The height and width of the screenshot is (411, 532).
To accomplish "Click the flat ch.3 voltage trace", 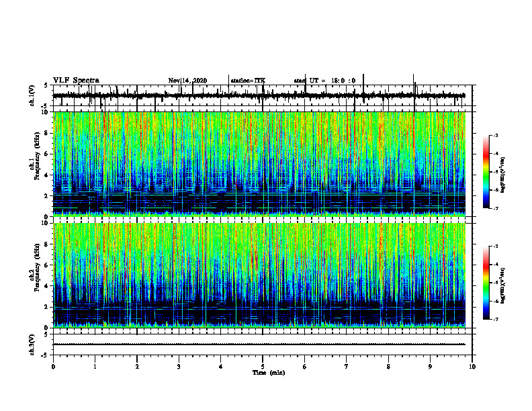I will click(259, 345).
